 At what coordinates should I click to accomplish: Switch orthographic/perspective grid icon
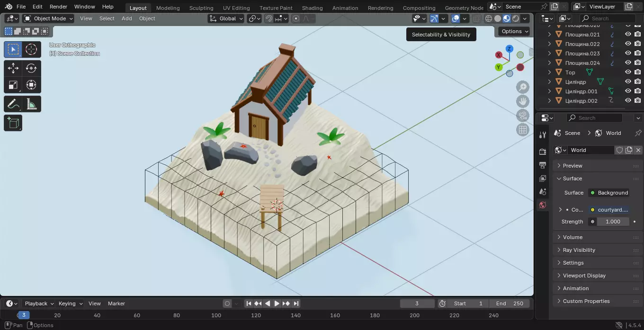point(523,130)
